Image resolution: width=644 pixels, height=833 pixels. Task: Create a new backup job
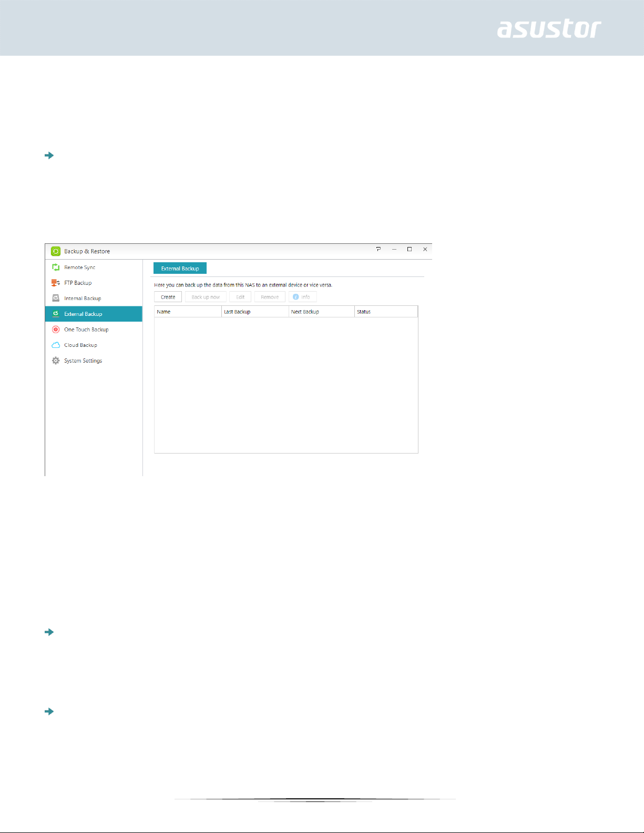[x=168, y=297]
